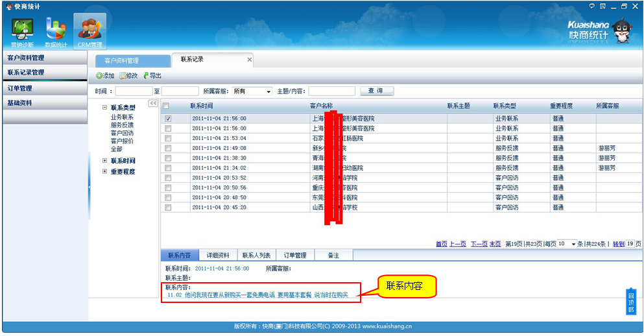The width and height of the screenshot is (644, 336).
Task: Click the 主题/内容 search input field
Action: 331,91
